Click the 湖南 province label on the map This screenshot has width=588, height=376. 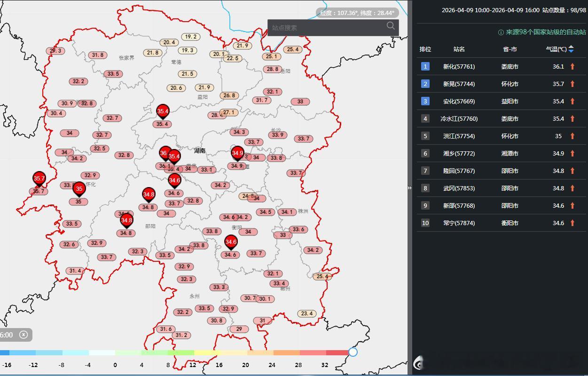[200, 150]
